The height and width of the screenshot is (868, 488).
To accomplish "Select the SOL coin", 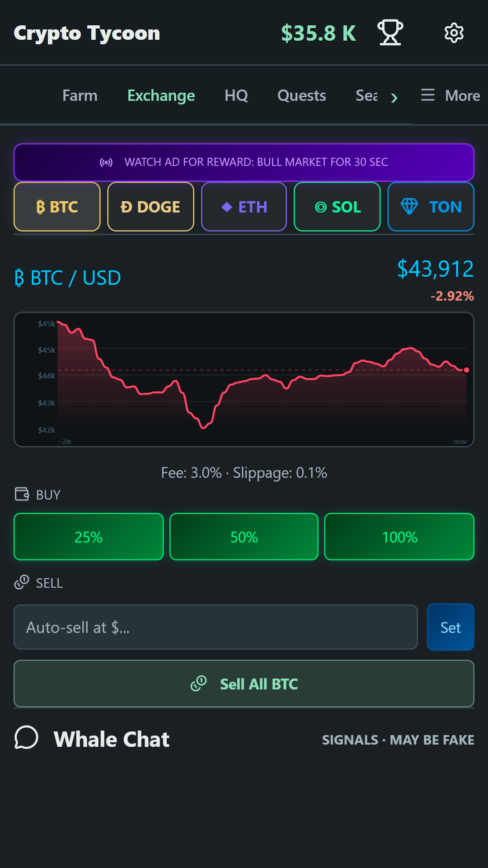I will coord(337,207).
